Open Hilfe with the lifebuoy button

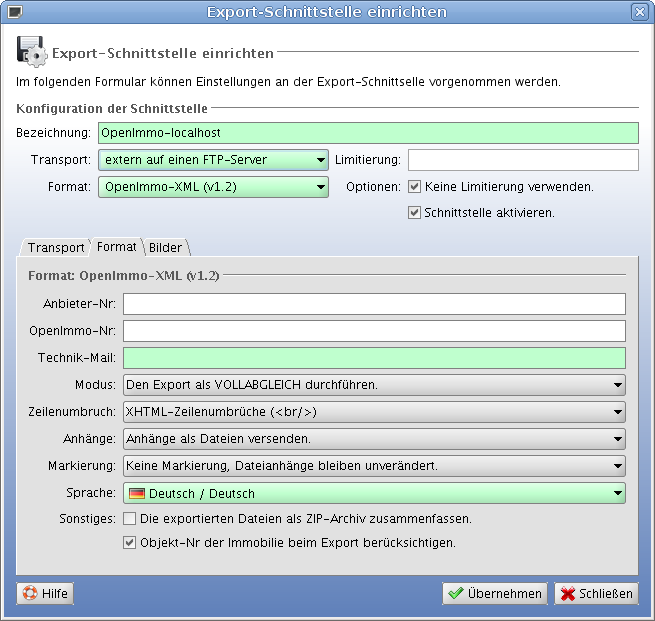coord(45,594)
